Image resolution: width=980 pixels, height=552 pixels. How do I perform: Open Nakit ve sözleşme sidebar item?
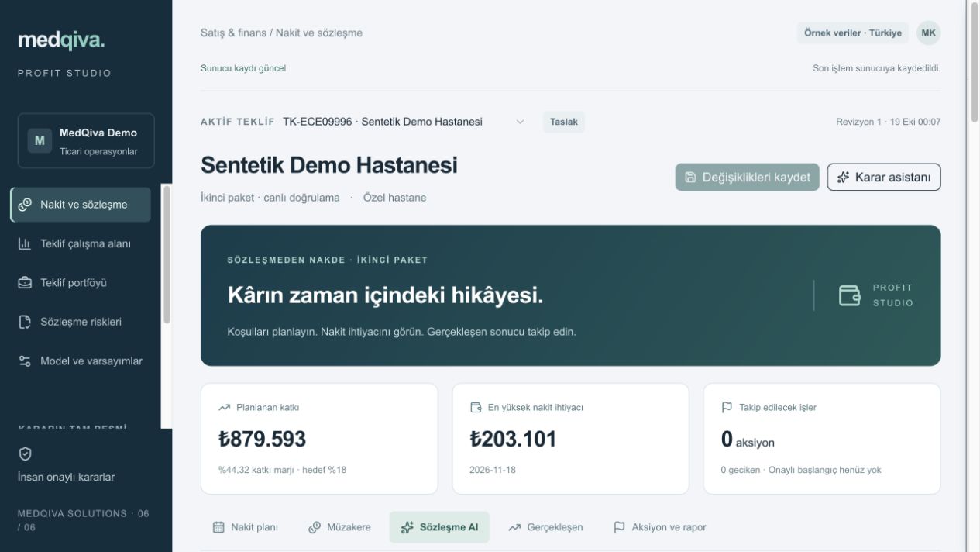(81, 205)
